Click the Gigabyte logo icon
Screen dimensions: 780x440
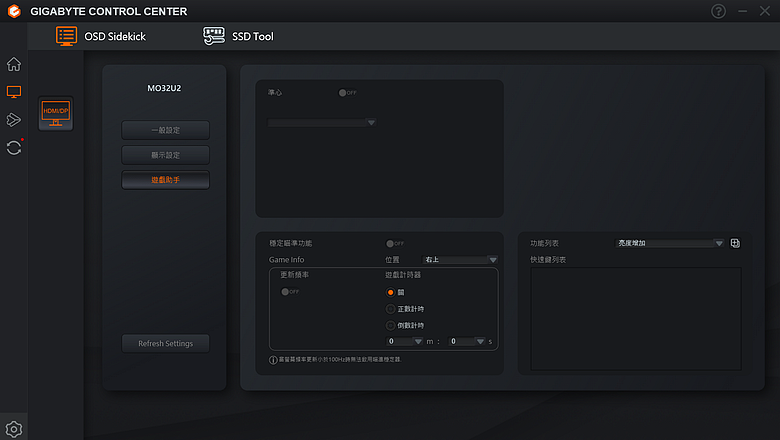click(x=14, y=11)
